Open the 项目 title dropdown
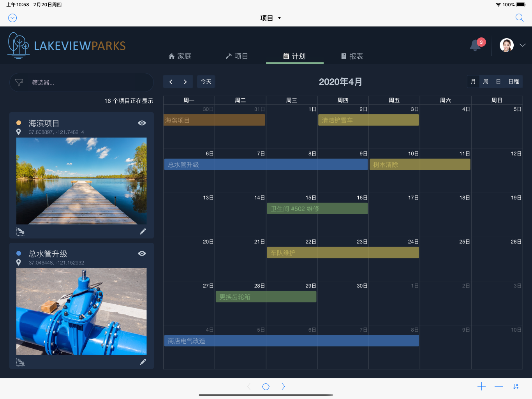The height and width of the screenshot is (399, 532). (271, 18)
